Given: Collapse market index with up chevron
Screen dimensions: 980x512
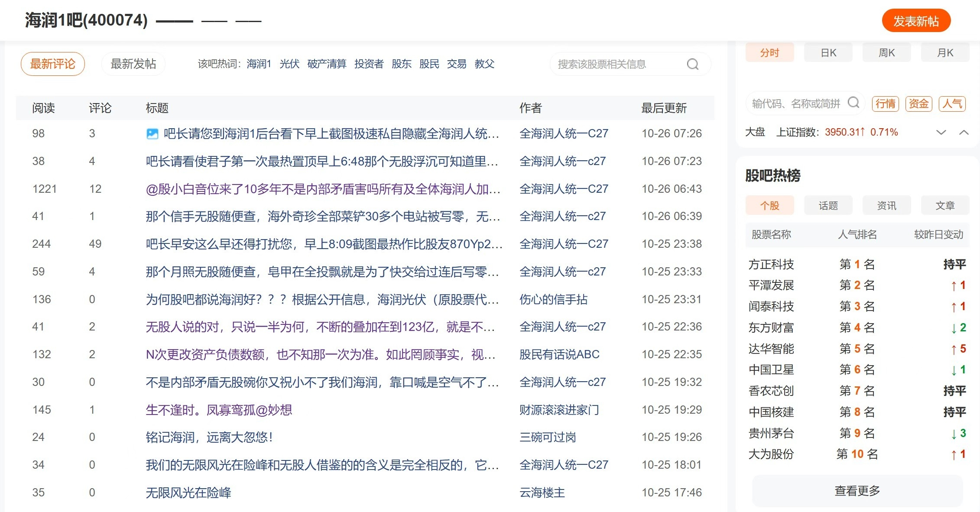Looking at the screenshot, I should (x=964, y=133).
